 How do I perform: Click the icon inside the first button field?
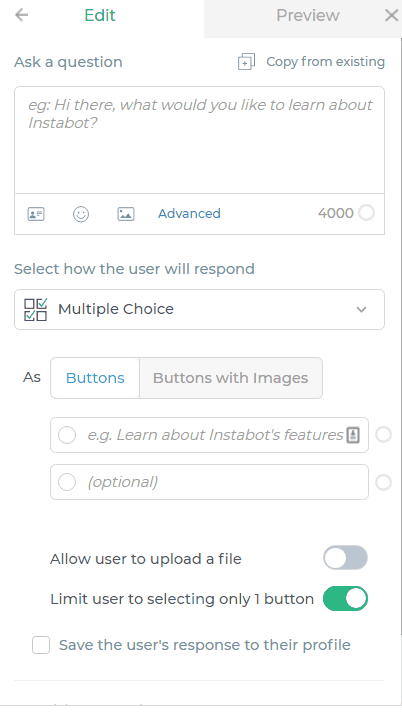point(353,435)
